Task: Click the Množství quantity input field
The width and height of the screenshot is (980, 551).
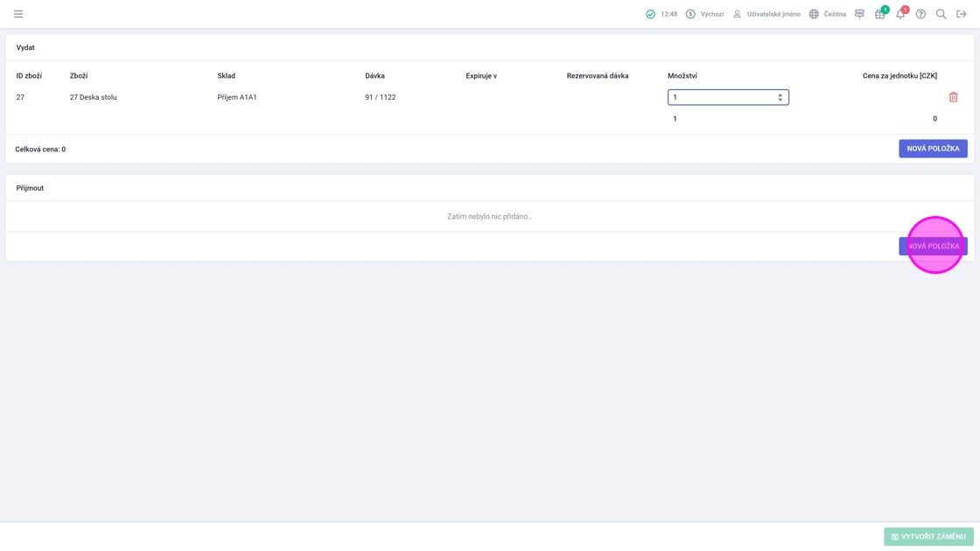Action: click(x=728, y=97)
